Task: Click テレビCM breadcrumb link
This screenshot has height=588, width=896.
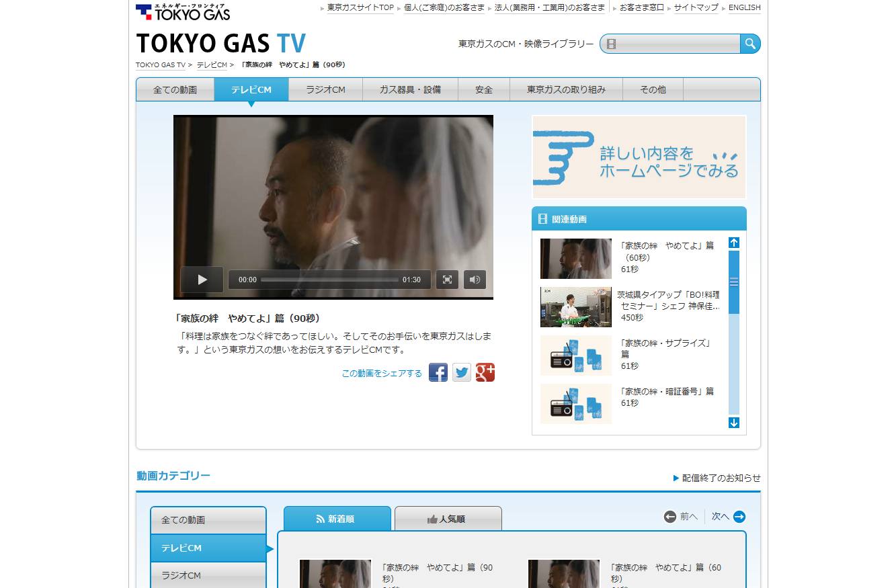Action: (212, 65)
